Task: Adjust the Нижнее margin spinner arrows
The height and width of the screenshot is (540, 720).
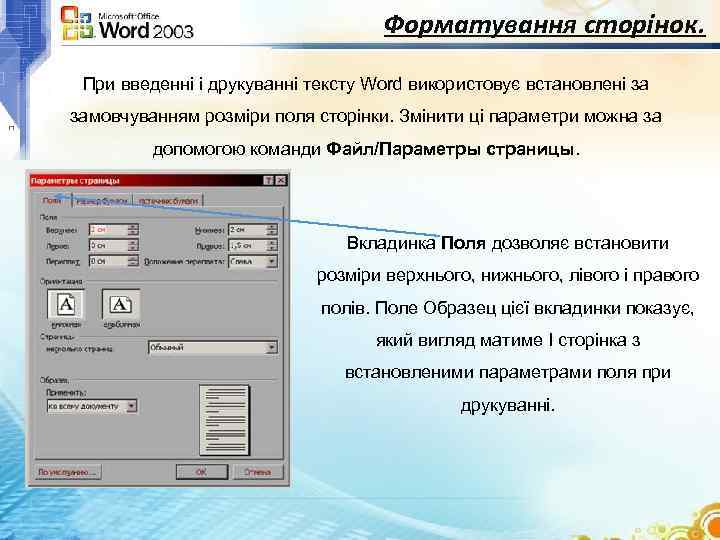Action: click(x=272, y=230)
